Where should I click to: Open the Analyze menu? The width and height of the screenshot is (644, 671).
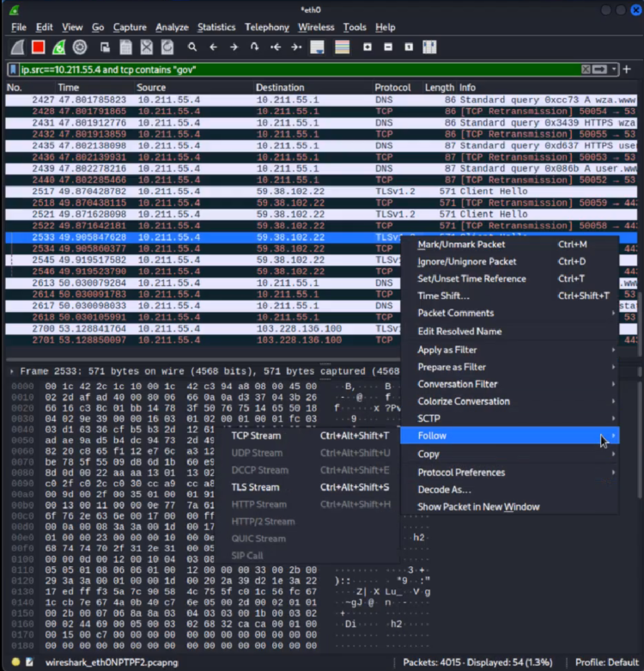(172, 27)
